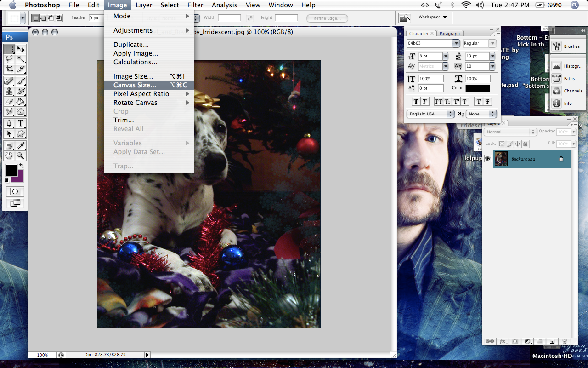Create a new layer with Layers panel icon
The image size is (588, 368).
[552, 341]
